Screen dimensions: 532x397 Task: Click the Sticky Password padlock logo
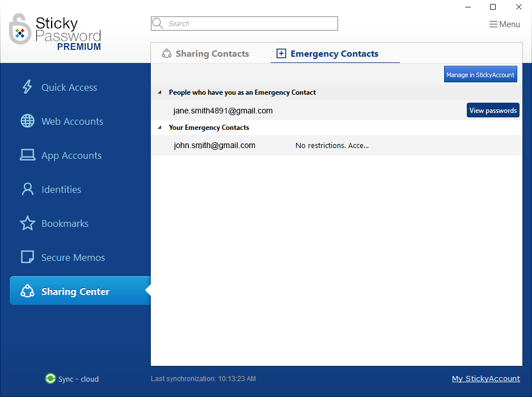20,29
